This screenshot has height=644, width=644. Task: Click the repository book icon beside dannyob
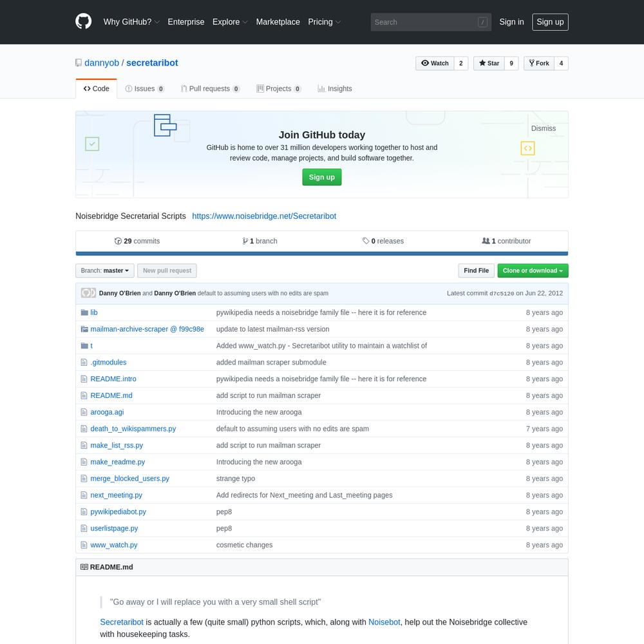[x=79, y=63]
